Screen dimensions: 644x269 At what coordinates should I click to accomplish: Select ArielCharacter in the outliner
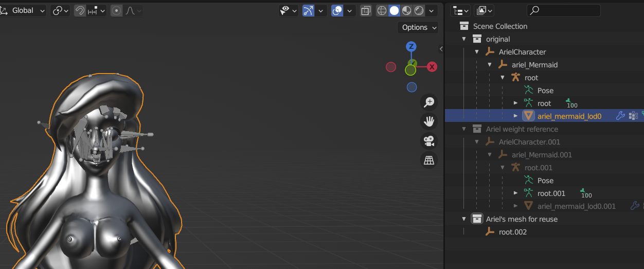522,52
